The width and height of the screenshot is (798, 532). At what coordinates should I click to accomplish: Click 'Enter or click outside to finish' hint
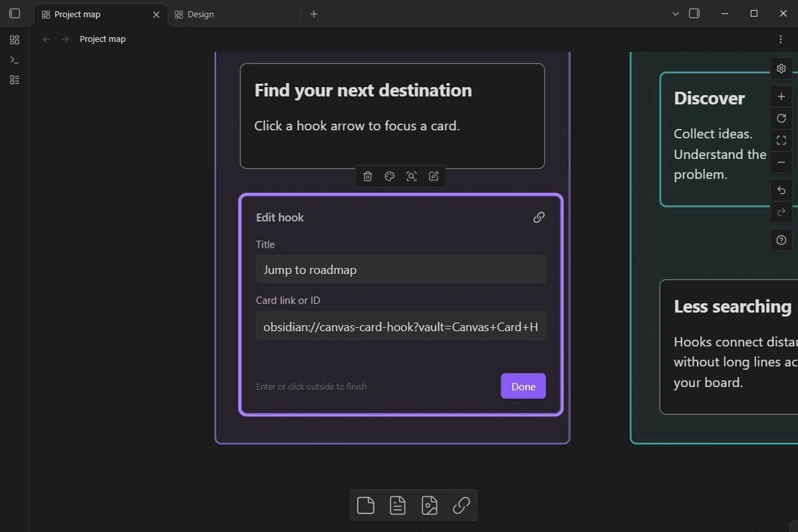(x=311, y=386)
